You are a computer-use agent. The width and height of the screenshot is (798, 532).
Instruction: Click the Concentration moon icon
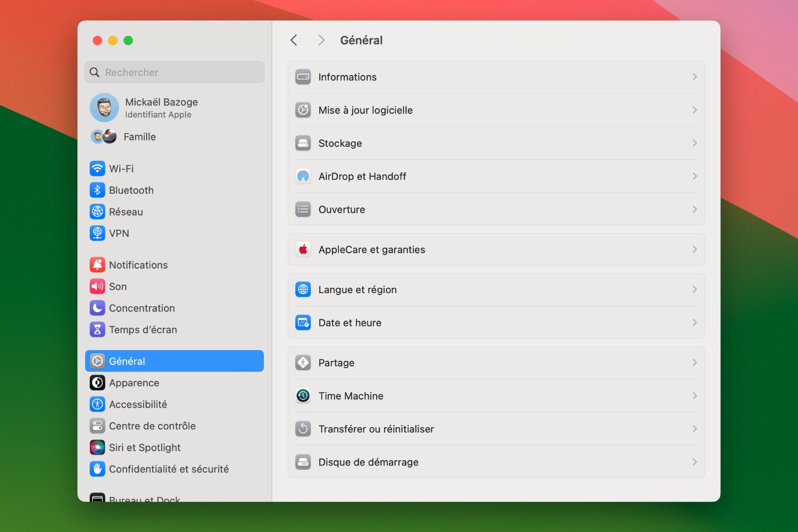[x=97, y=308]
